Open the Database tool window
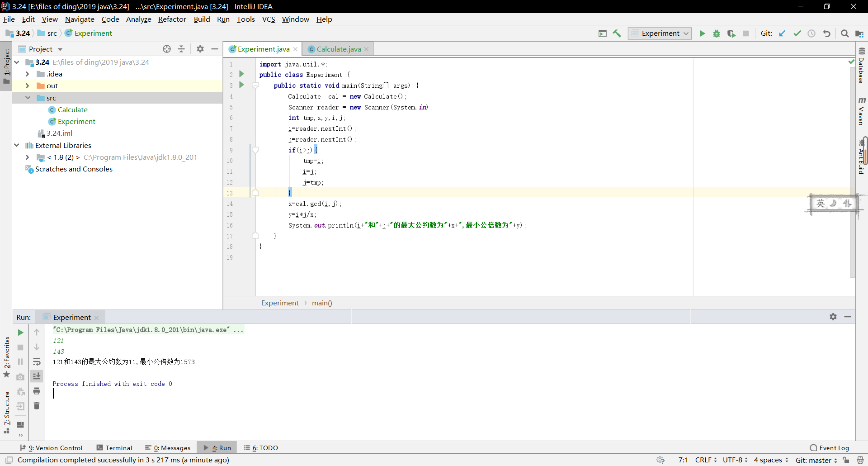Viewport: 868px width, 466px height. point(862,66)
